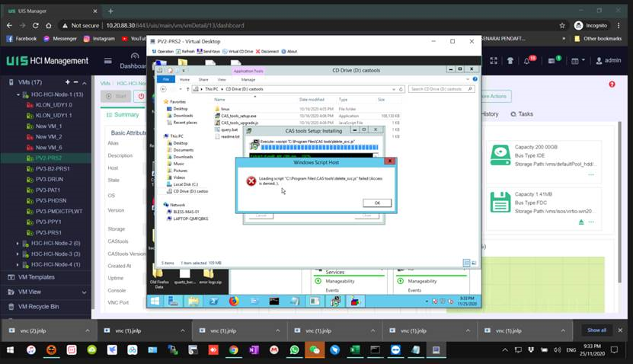This screenshot has width=633, height=364.
Task: Click the Explorer help question-mark icon
Action: [475, 79]
